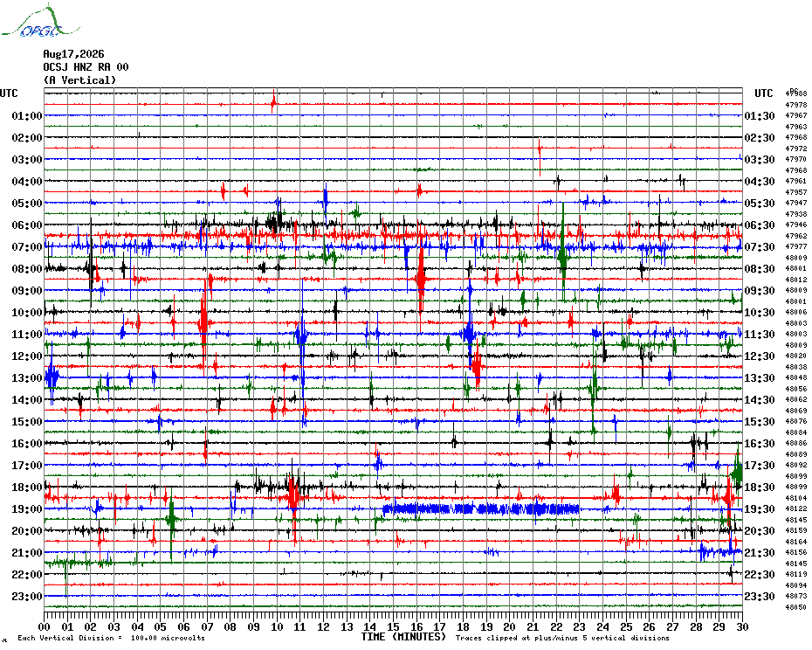Click minute 00 on the time axis
The height and width of the screenshot is (650, 812).
click(x=45, y=627)
